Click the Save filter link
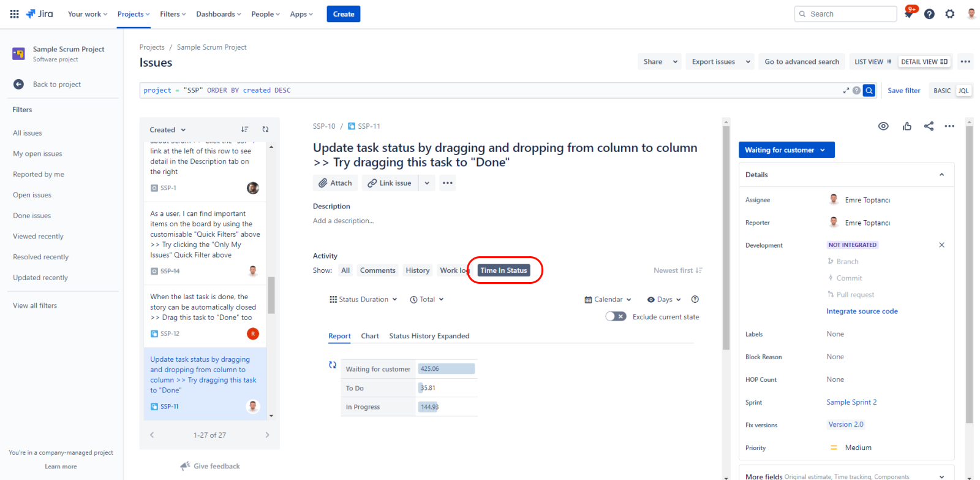Viewport: 980px width, 480px height. pos(903,91)
